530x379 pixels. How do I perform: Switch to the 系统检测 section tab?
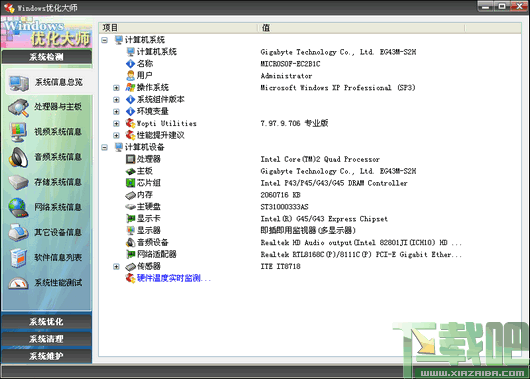(x=47, y=57)
